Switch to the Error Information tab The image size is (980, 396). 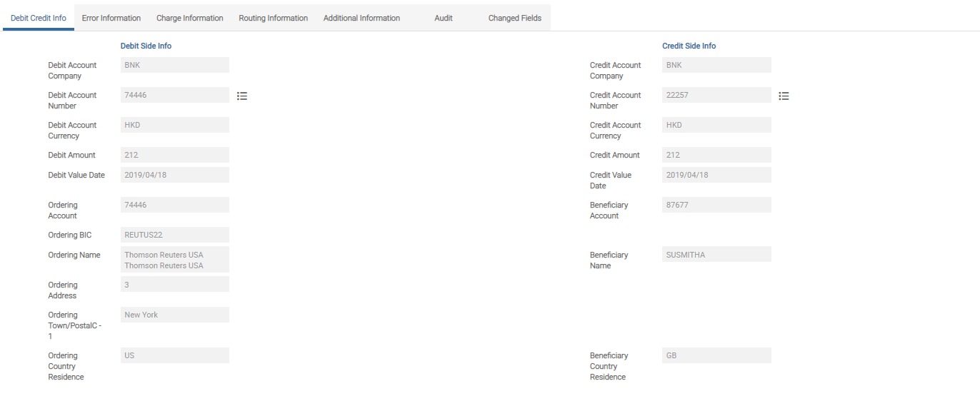[111, 18]
